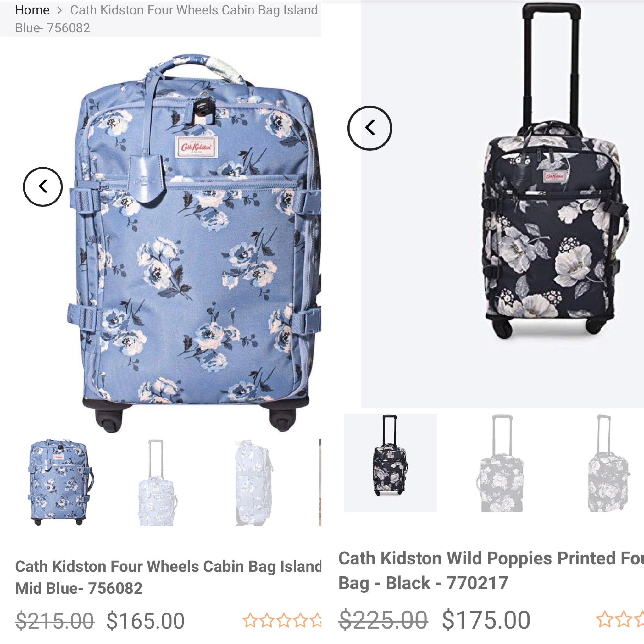Click the $165.00 sale price
Image resolution: width=644 pixels, height=644 pixels.
pyautogui.click(x=146, y=621)
